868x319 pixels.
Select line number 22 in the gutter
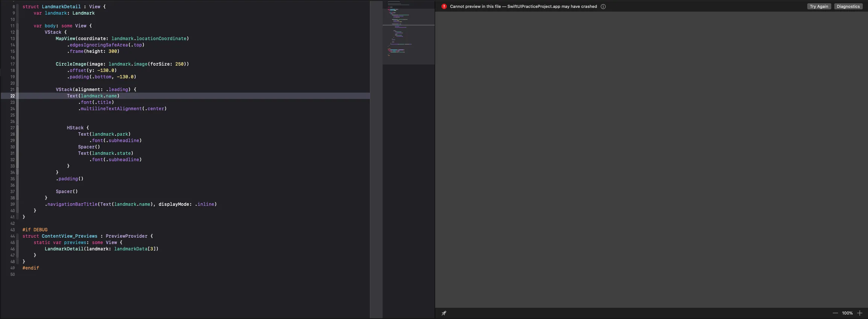click(12, 96)
